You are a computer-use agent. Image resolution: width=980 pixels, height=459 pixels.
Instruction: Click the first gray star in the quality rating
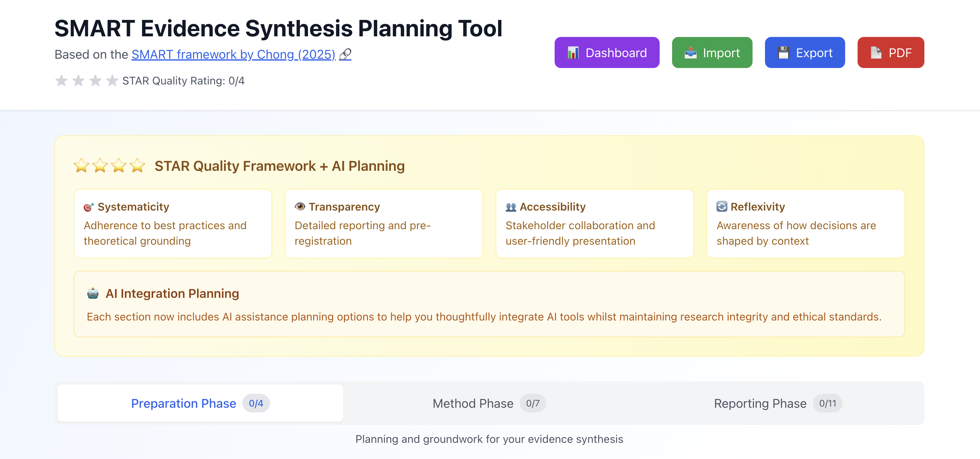[x=61, y=81]
